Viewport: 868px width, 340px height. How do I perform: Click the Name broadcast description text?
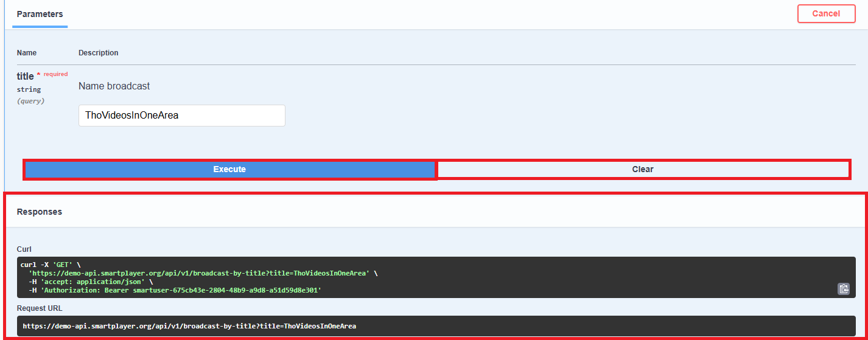pos(114,86)
